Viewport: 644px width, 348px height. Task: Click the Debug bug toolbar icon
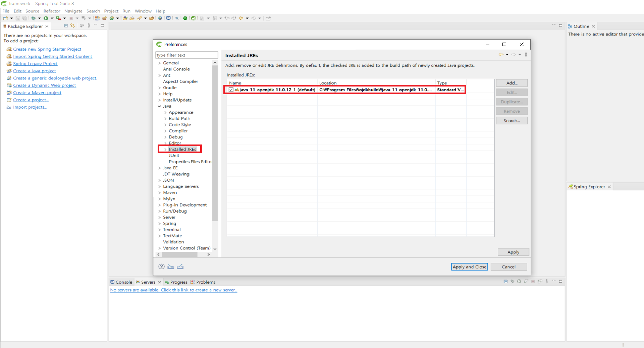34,18
